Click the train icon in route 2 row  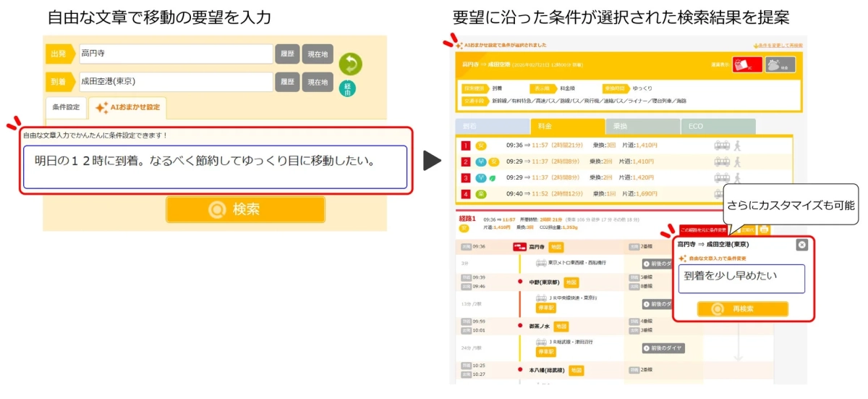[721, 161]
